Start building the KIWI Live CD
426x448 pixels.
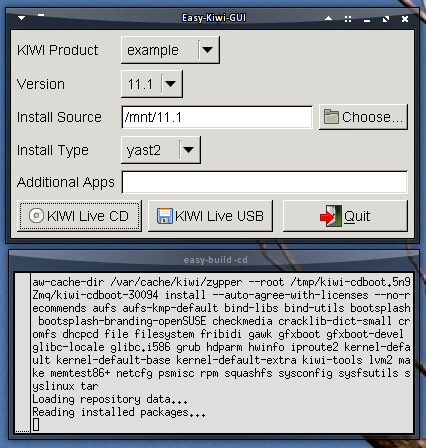click(x=79, y=216)
